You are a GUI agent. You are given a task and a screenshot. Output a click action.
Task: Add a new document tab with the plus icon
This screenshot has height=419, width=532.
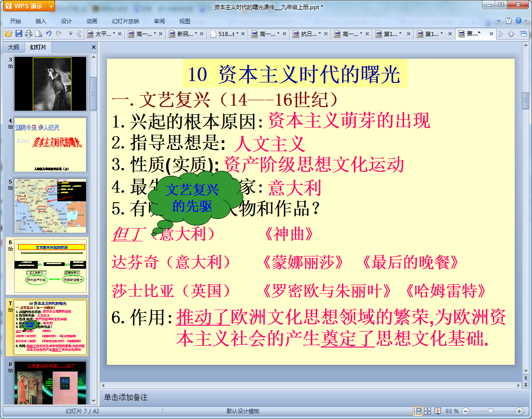coord(512,34)
